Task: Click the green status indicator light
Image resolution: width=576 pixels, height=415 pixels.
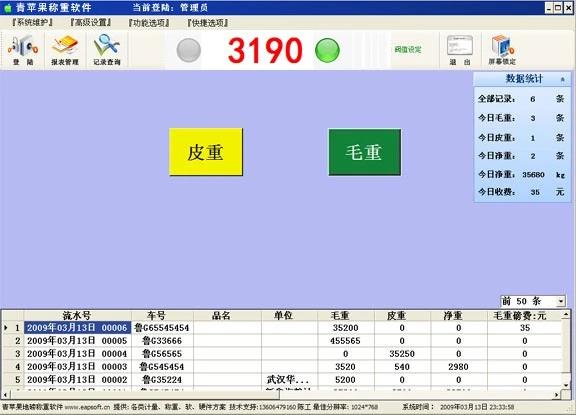Action: click(327, 50)
